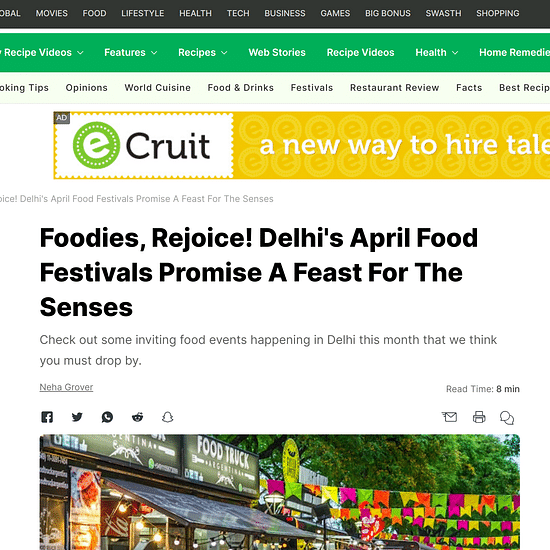The height and width of the screenshot is (550, 550).
Task: Email this article using envelope icon
Action: [449, 417]
